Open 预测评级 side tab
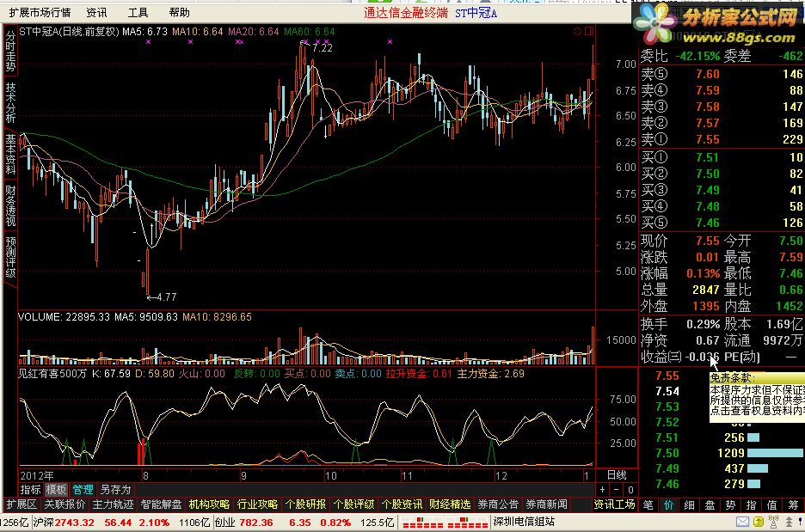Image resolution: width=805 pixels, height=532 pixels. pyautogui.click(x=10, y=257)
